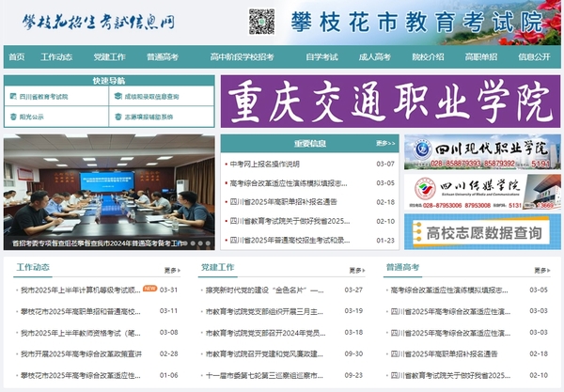Open 高考综合改革适应性演练 item dated 03-05 in 普通高考
Viewport: 564px width, 392px height.
[449, 290]
